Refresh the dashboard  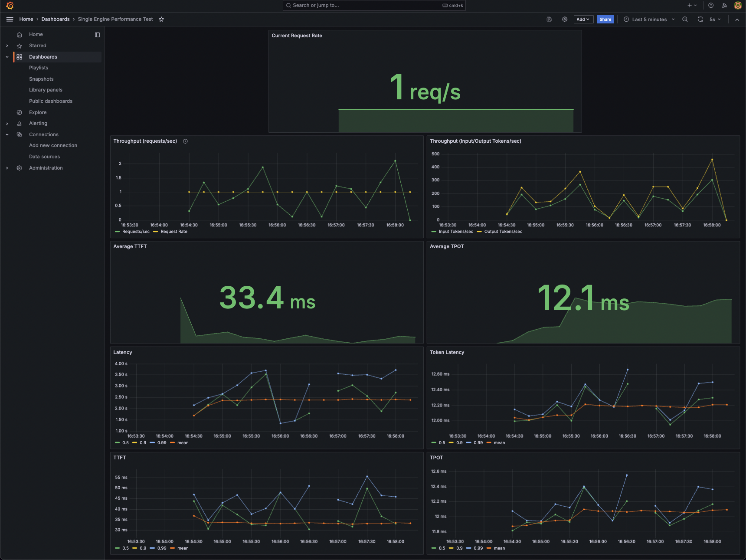(700, 19)
